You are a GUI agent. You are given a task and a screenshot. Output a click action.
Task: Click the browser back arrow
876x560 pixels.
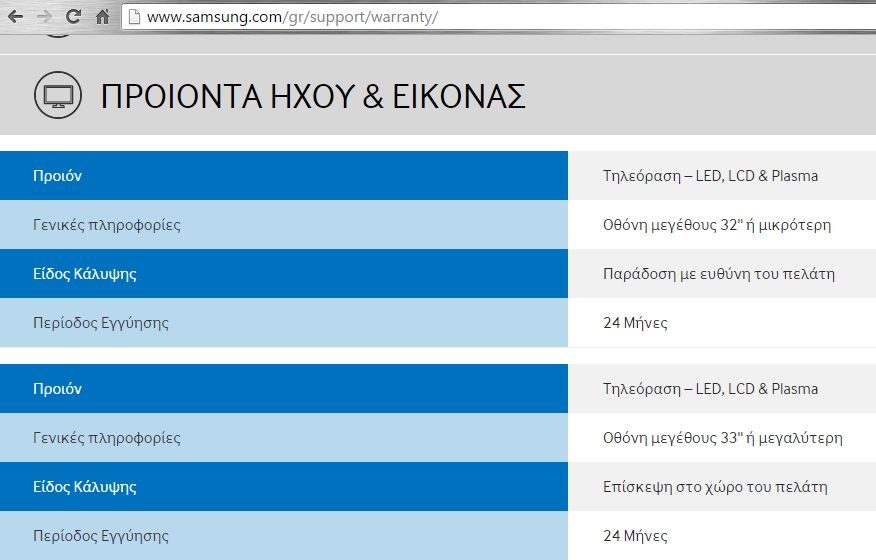point(15,17)
